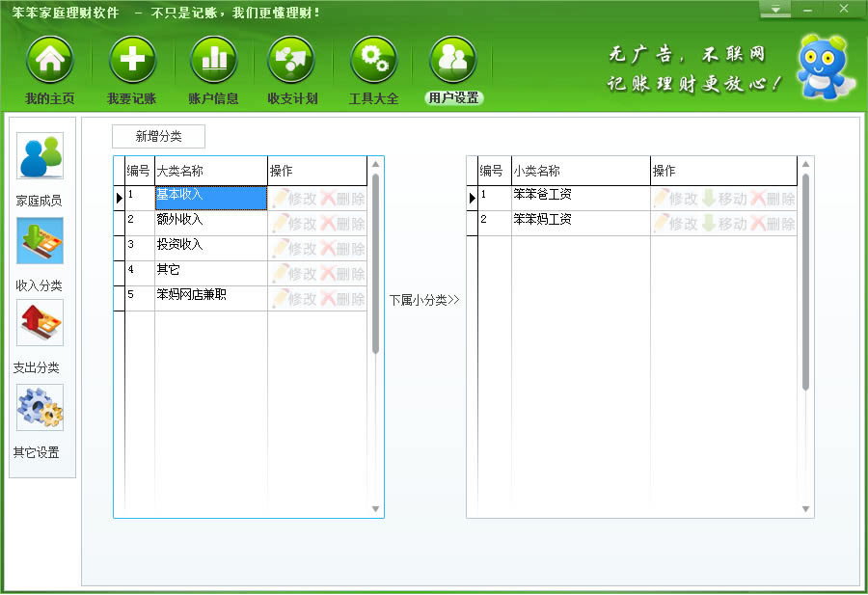
Task: Open the 家庭成员 family members panel
Action: click(41, 165)
